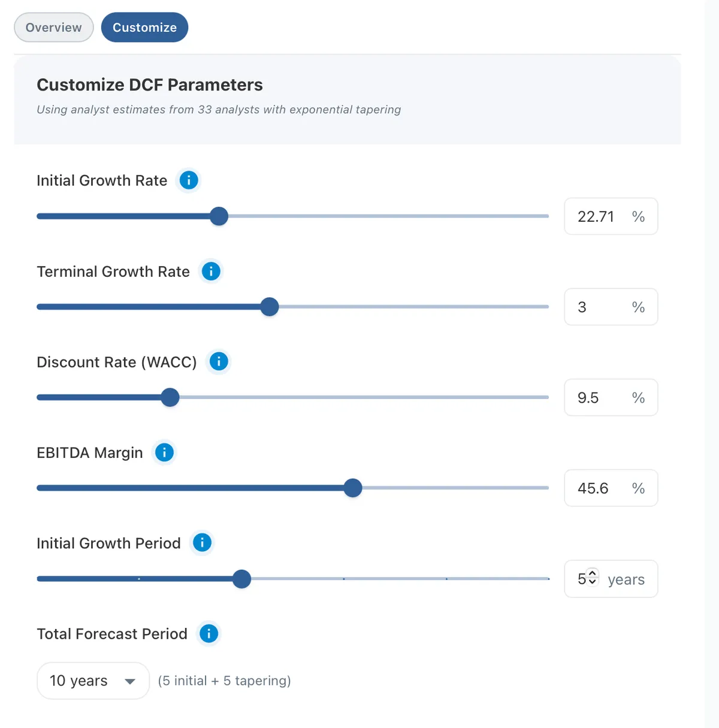
Task: Focus the 22.71 percent growth rate field
Action: 611,216
